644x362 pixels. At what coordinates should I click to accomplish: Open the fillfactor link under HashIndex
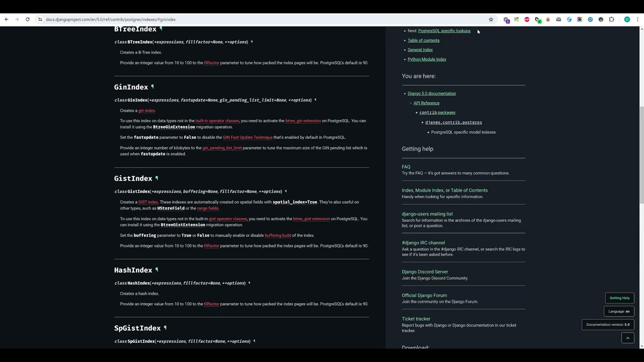(x=211, y=304)
